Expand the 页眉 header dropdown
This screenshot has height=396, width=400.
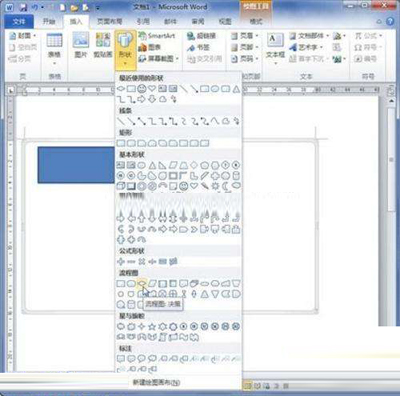[x=245, y=36]
